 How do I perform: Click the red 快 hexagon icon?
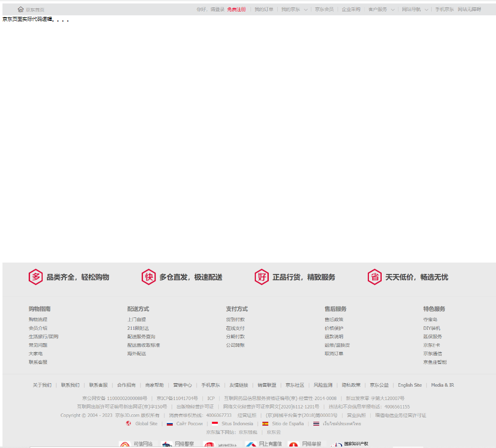pyautogui.click(x=149, y=277)
